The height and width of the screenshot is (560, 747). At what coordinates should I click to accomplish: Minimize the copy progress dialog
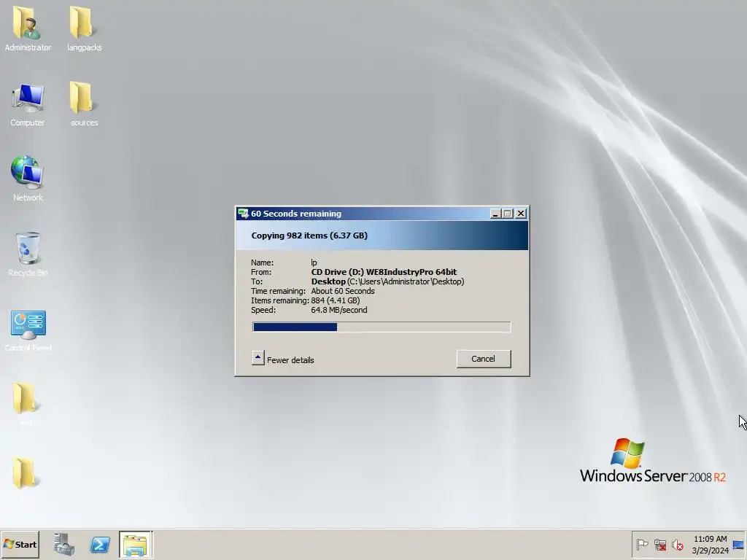click(495, 214)
